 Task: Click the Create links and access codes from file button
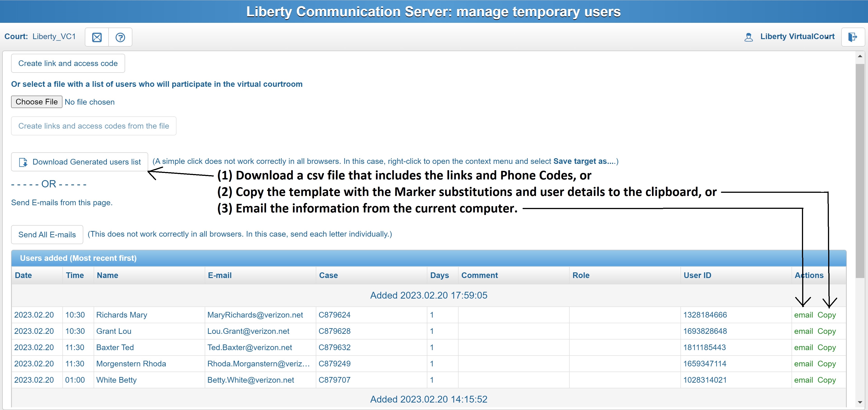tap(94, 126)
